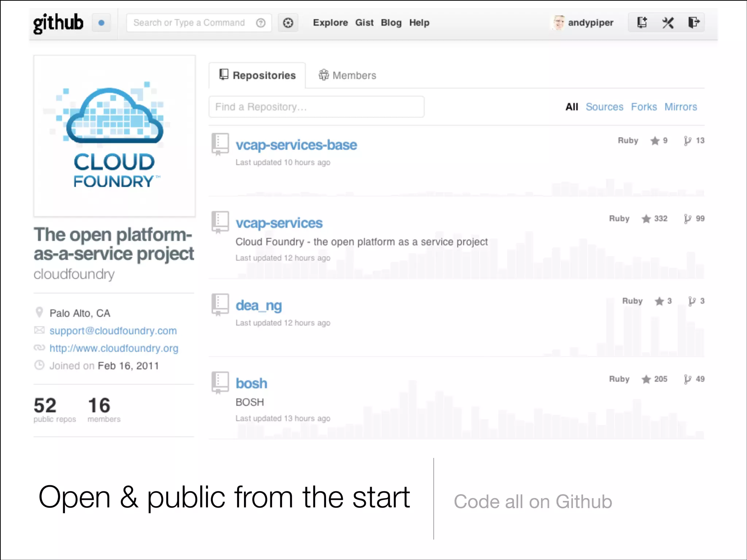The height and width of the screenshot is (560, 747).
Task: Click the 332 star count for vcap-services
Action: click(661, 218)
